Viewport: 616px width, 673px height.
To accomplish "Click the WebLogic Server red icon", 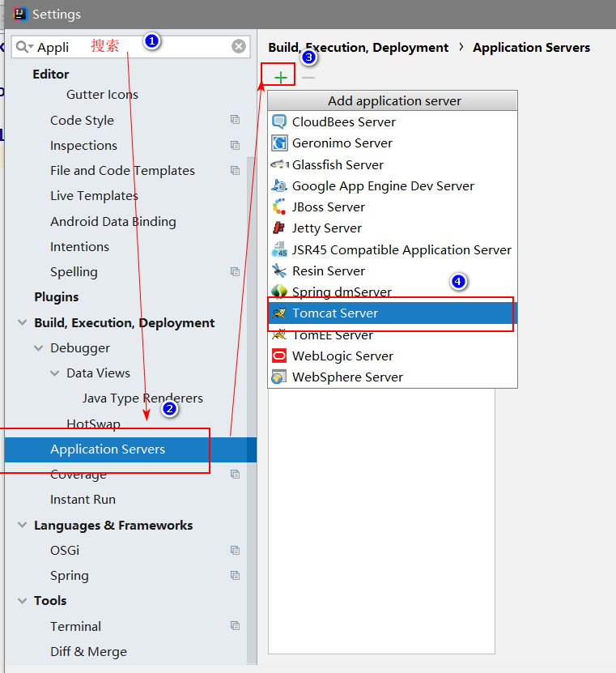I will [279, 356].
